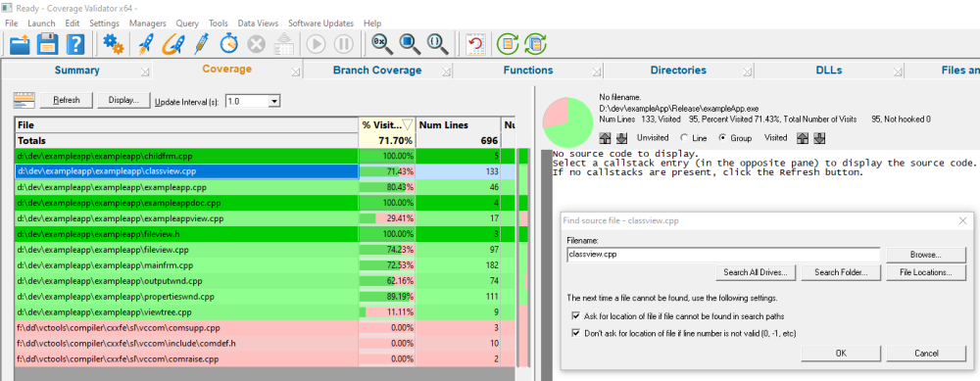Jump to next visited line arrow

tap(820, 138)
